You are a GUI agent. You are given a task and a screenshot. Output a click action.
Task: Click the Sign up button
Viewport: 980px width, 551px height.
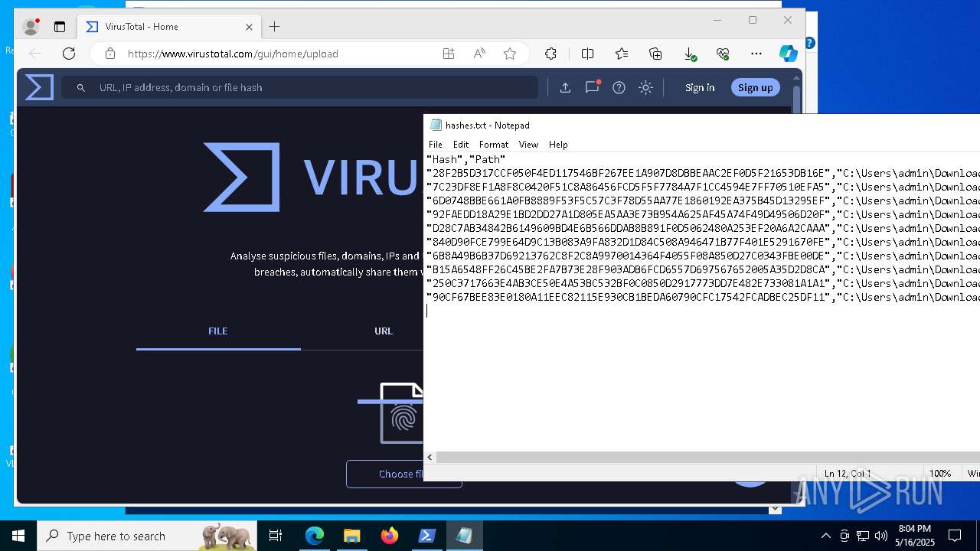point(755,87)
